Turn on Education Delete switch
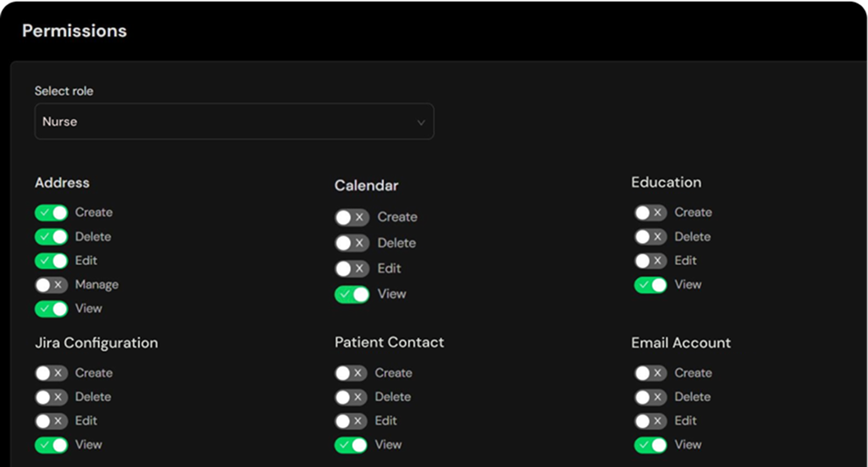Viewport: 868px width, 467px height. click(650, 237)
